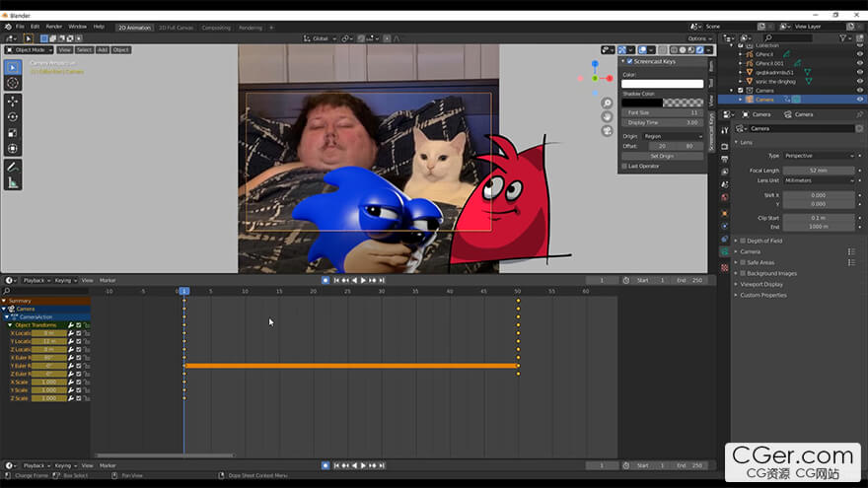Viewport: 868px width, 488px height.
Task: Hide GPencil object with eye icon
Action: 860,54
